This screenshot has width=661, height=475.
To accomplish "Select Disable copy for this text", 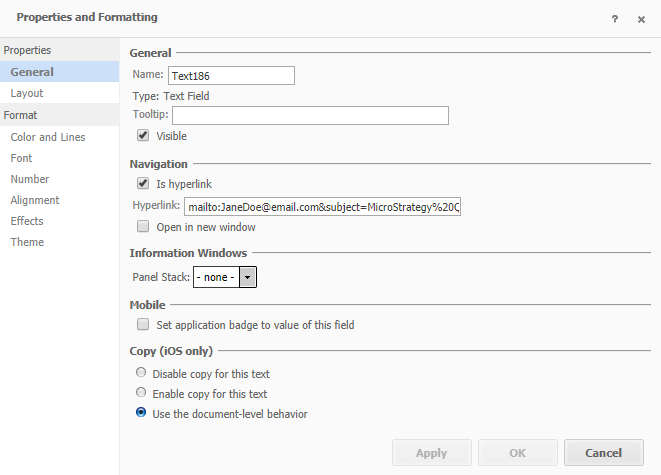I will (x=141, y=373).
